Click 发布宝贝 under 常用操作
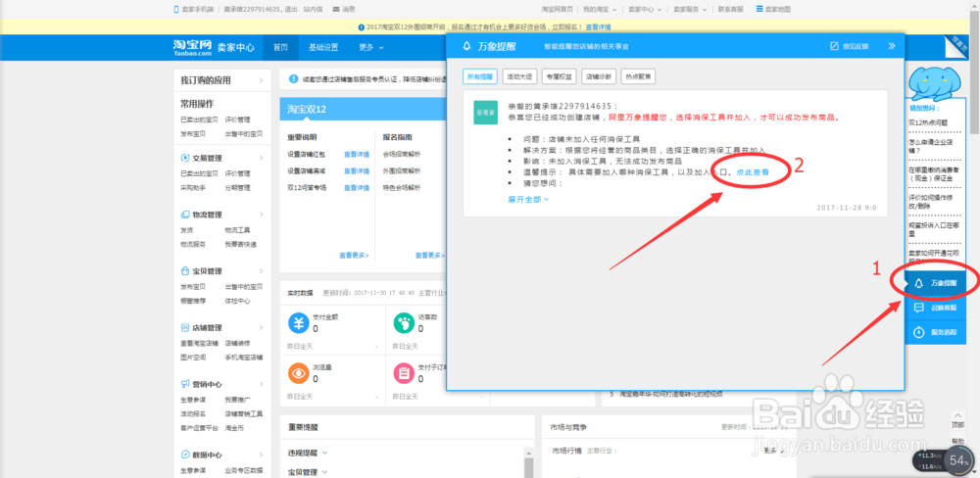 (x=191, y=134)
